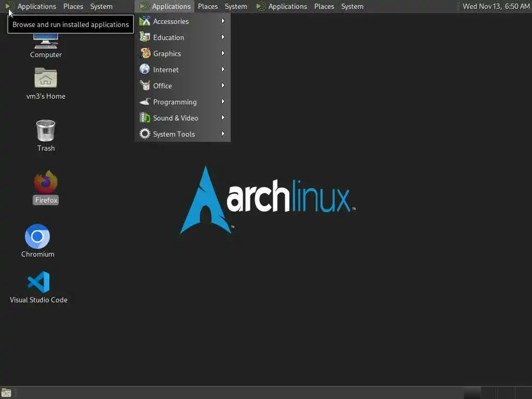The image size is (532, 399).
Task: Expand the Education submenu arrow
Action: click(223, 37)
